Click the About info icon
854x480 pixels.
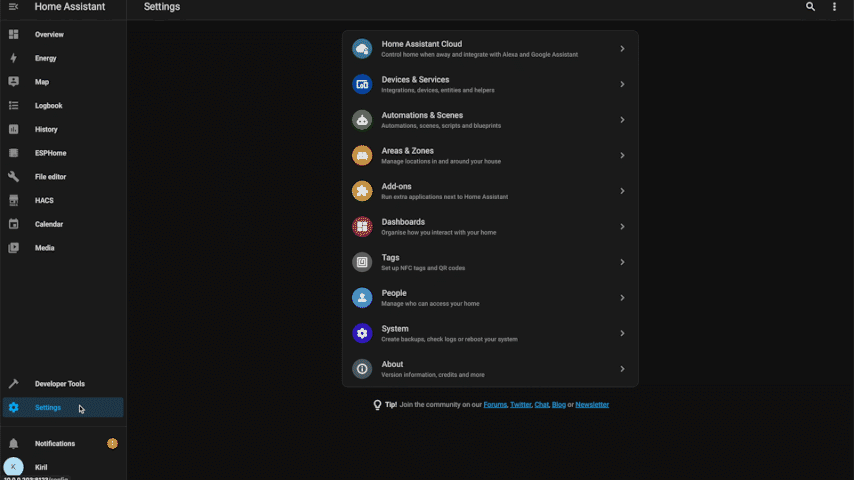[362, 369]
